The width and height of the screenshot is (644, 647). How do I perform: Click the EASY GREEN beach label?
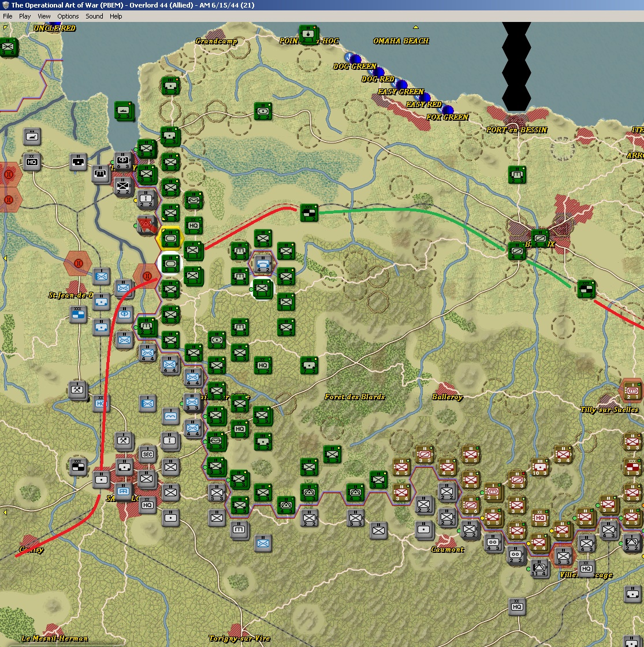(401, 92)
